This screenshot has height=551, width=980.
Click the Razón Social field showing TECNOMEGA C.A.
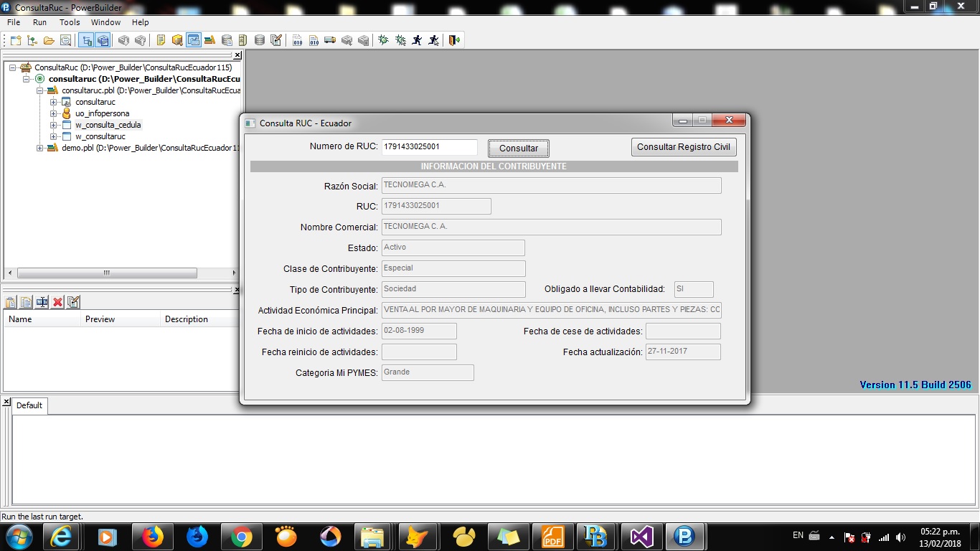[x=551, y=185]
